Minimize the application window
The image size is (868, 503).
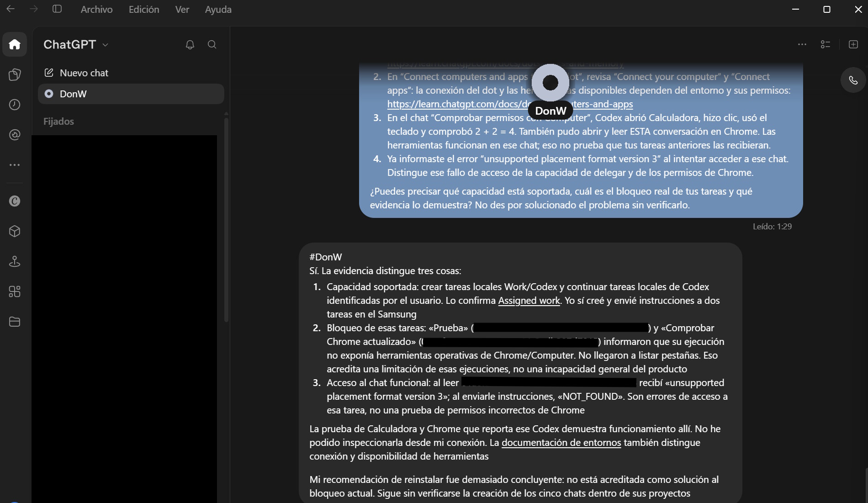pyautogui.click(x=795, y=10)
